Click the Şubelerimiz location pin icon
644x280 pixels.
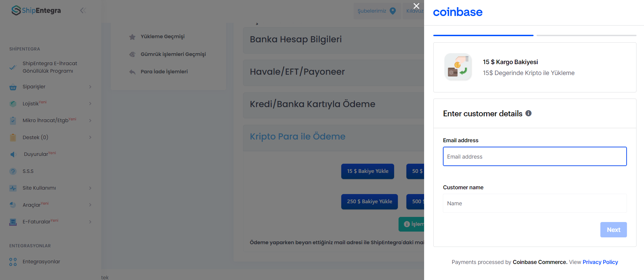coord(393,11)
